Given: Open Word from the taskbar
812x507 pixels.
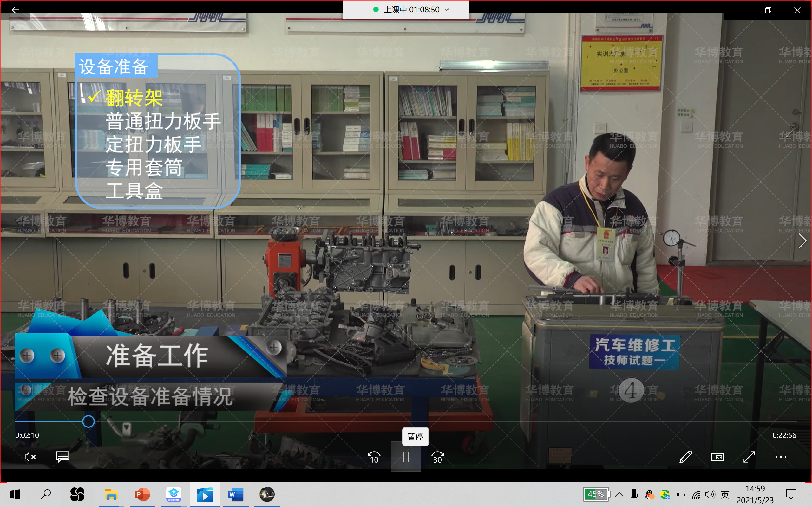Looking at the screenshot, I should 236,494.
